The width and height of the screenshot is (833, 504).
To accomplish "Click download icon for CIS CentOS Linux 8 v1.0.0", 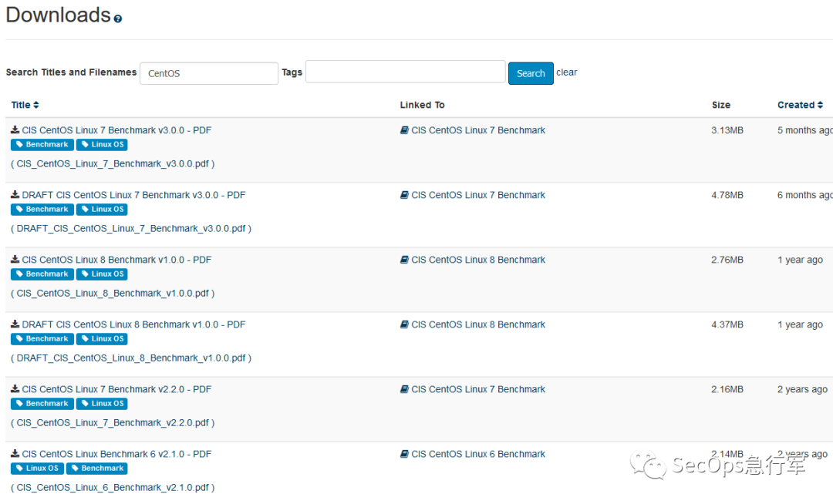I will pos(15,259).
